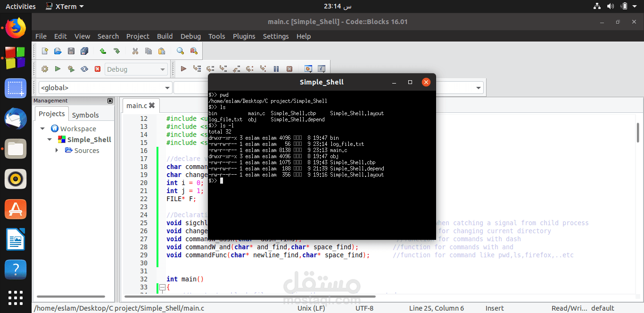Rebuild the project
The width and height of the screenshot is (644, 313).
point(85,68)
